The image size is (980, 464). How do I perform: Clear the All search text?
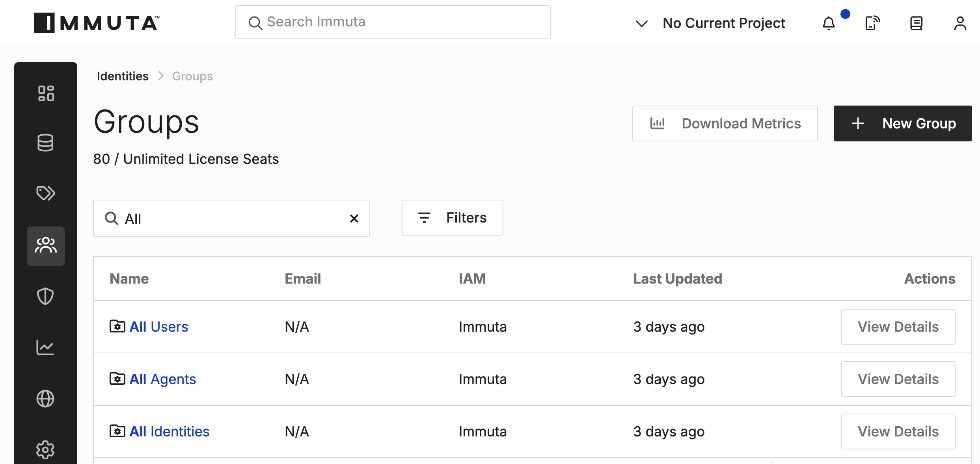[x=354, y=218]
